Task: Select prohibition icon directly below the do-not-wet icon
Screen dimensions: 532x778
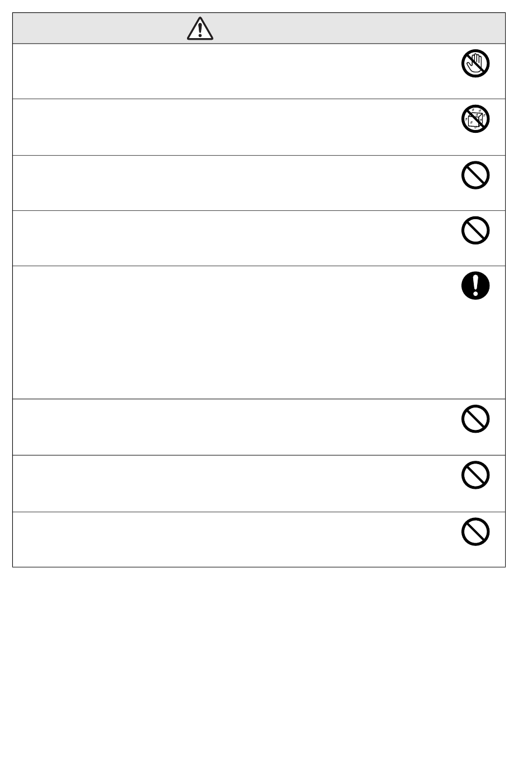Action: tap(475, 175)
